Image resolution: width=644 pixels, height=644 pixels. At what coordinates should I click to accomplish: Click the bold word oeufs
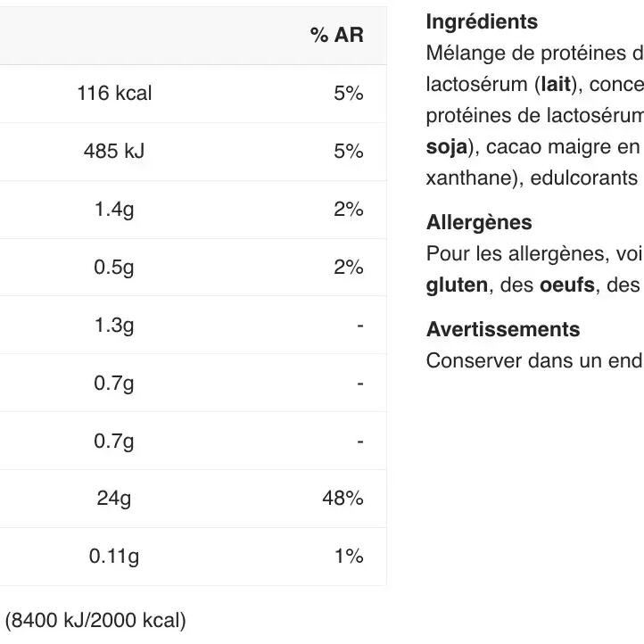[x=567, y=285]
